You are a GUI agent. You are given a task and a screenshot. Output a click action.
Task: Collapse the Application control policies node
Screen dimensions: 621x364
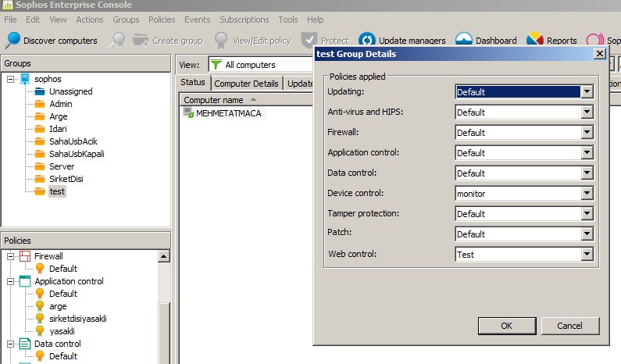point(10,282)
